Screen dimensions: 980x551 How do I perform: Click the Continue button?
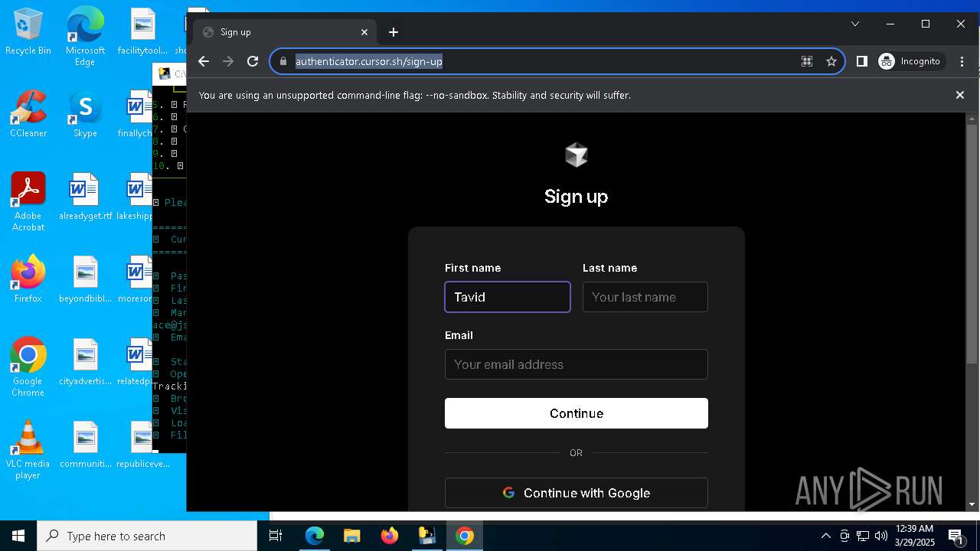577,413
